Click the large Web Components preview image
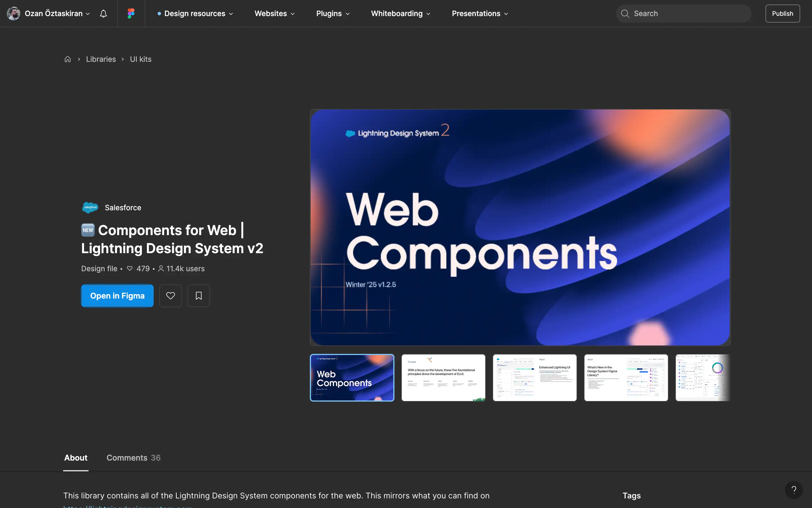The width and height of the screenshot is (812, 508). [x=520, y=227]
